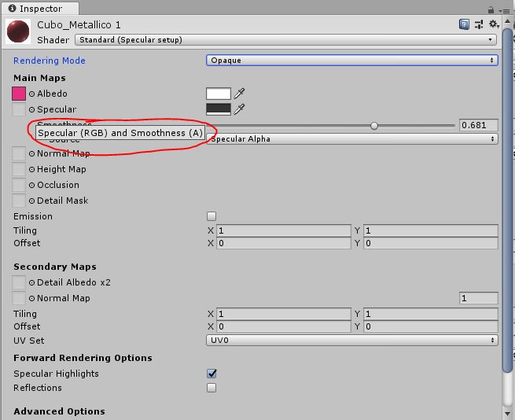Click the secondary Normal Map scale field
The height and width of the screenshot is (420, 515).
click(x=479, y=298)
